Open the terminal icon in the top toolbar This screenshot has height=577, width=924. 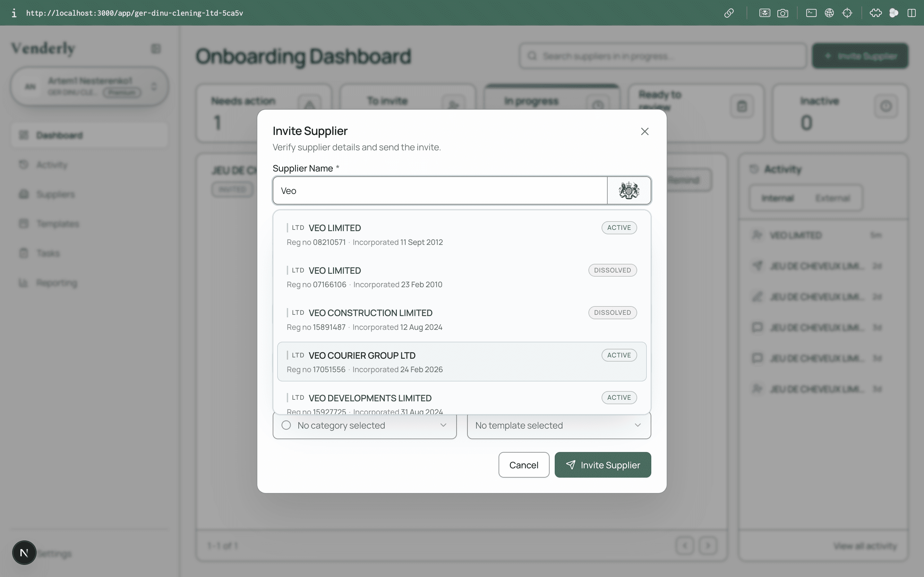(x=811, y=13)
